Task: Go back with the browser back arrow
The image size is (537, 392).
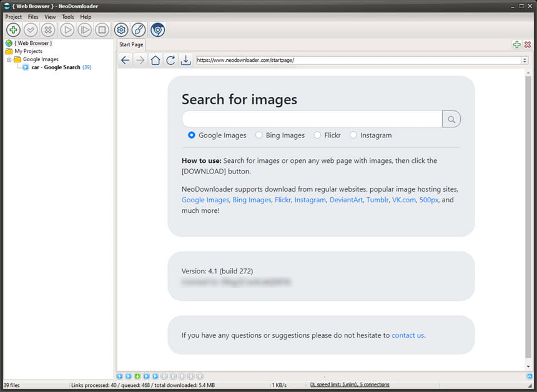Action: click(x=126, y=61)
